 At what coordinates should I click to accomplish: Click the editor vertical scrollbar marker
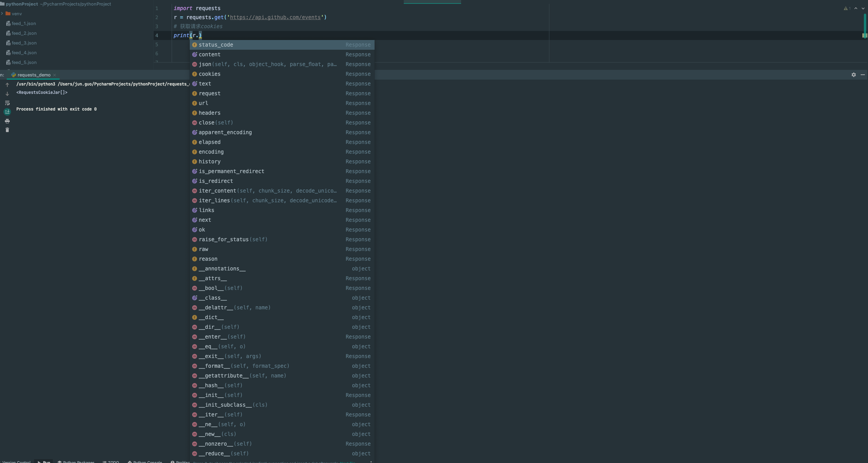[865, 35]
